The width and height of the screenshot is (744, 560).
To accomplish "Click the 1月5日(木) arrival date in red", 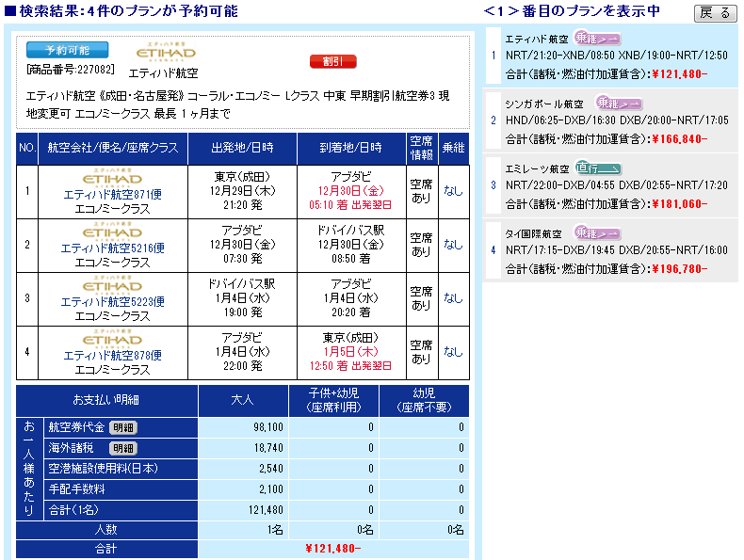I will coord(351,351).
